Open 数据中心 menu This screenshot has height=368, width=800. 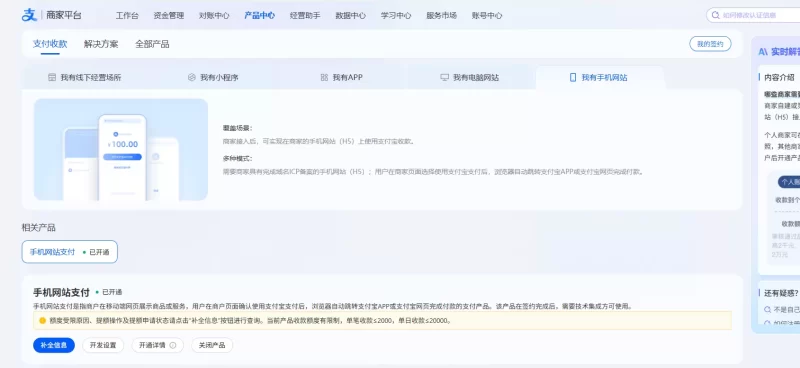(351, 15)
